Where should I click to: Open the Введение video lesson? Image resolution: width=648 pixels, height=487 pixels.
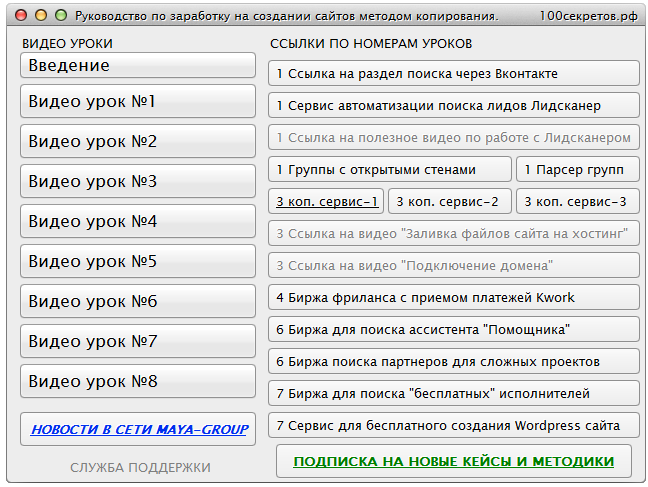(138, 65)
